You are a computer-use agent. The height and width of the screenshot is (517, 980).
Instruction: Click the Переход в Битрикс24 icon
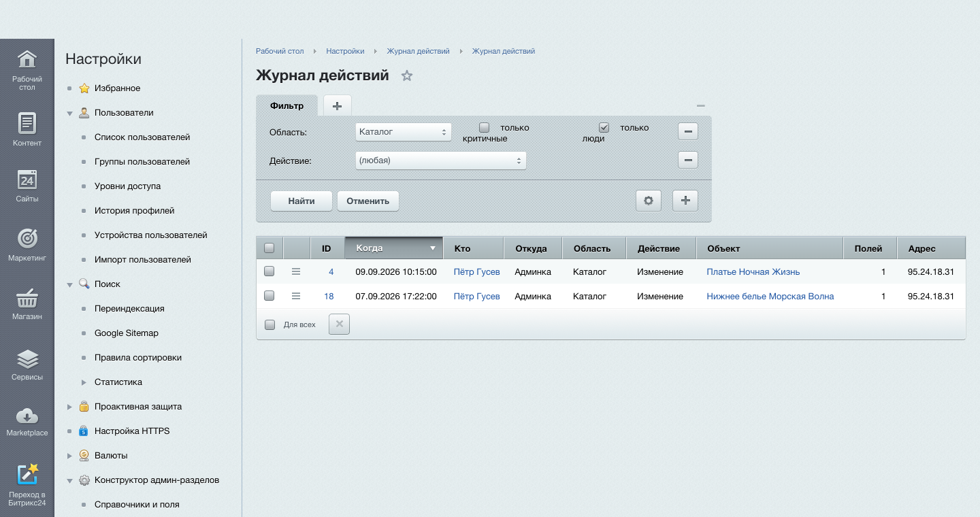point(27,474)
